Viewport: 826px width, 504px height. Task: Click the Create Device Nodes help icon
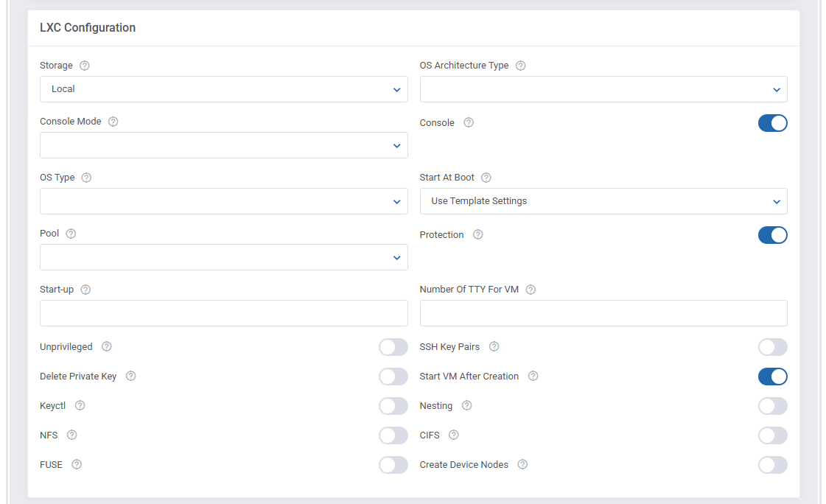coord(522,464)
